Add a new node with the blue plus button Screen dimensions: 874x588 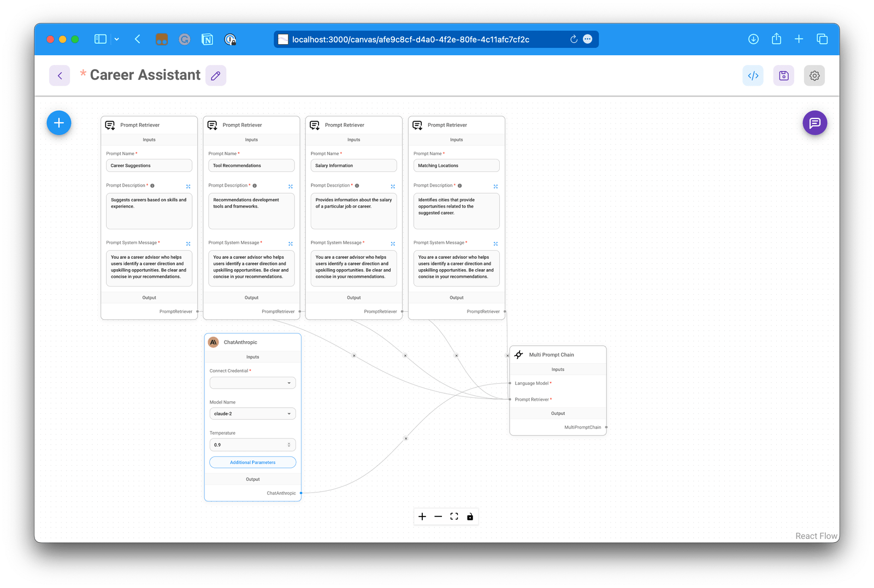pos(58,123)
